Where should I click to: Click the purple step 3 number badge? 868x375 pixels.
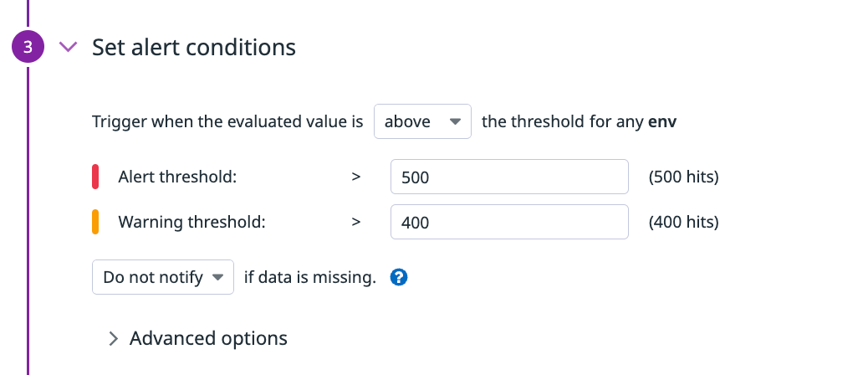point(28,47)
